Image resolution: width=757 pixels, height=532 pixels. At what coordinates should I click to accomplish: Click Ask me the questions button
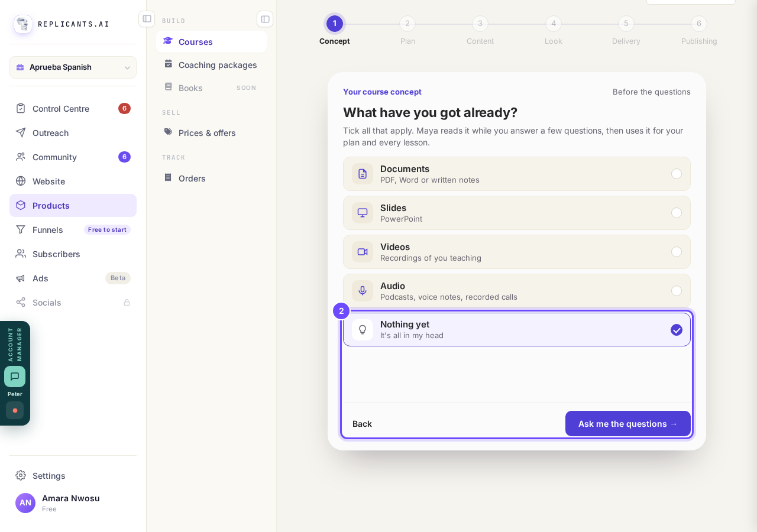click(x=628, y=424)
